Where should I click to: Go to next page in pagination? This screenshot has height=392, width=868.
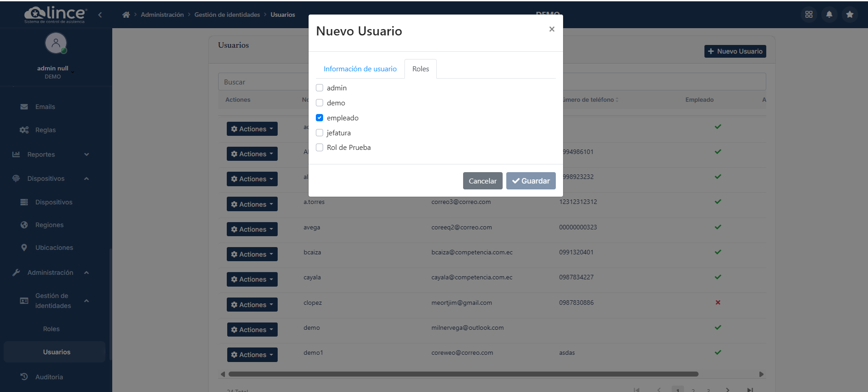click(x=728, y=390)
